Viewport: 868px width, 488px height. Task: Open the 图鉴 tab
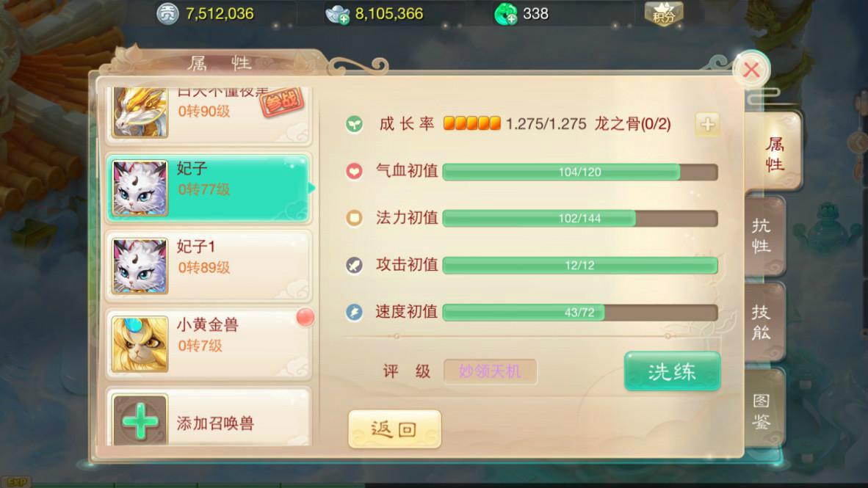(764, 410)
